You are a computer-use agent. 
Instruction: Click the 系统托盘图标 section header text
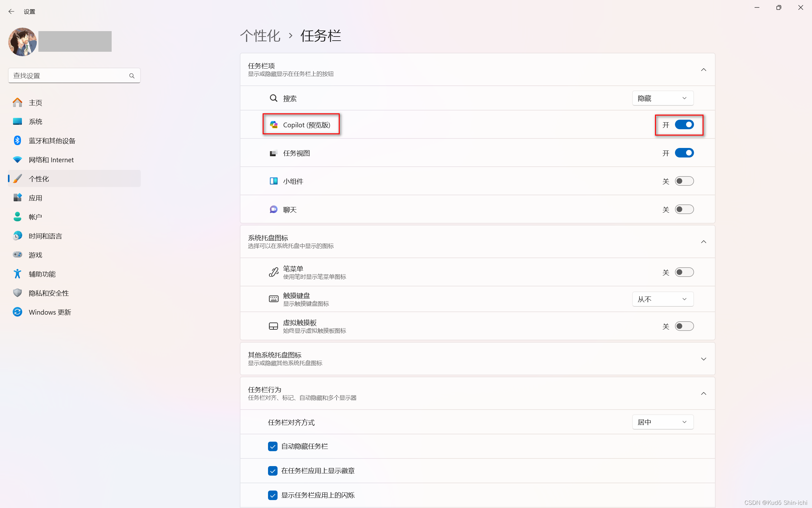point(268,238)
